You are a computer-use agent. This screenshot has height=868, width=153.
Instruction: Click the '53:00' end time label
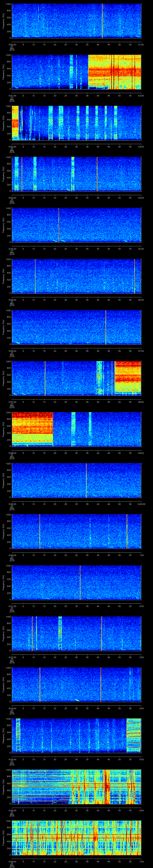pyautogui.click(x=141, y=147)
